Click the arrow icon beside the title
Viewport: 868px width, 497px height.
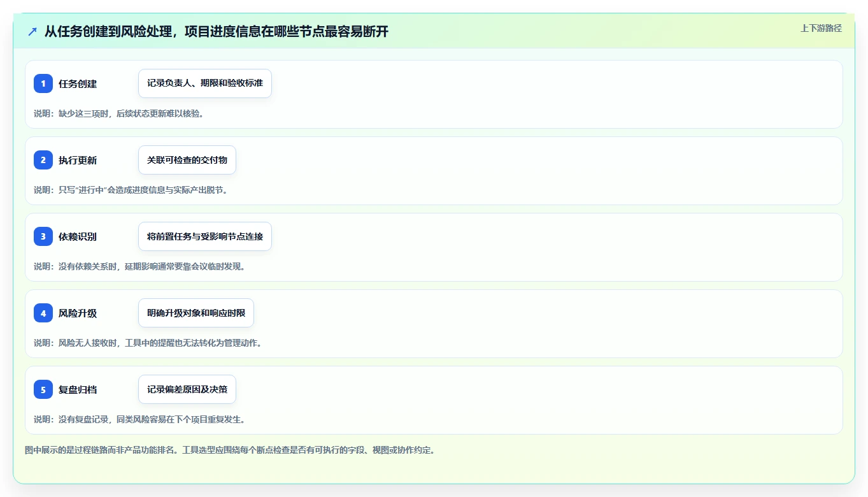click(x=32, y=31)
